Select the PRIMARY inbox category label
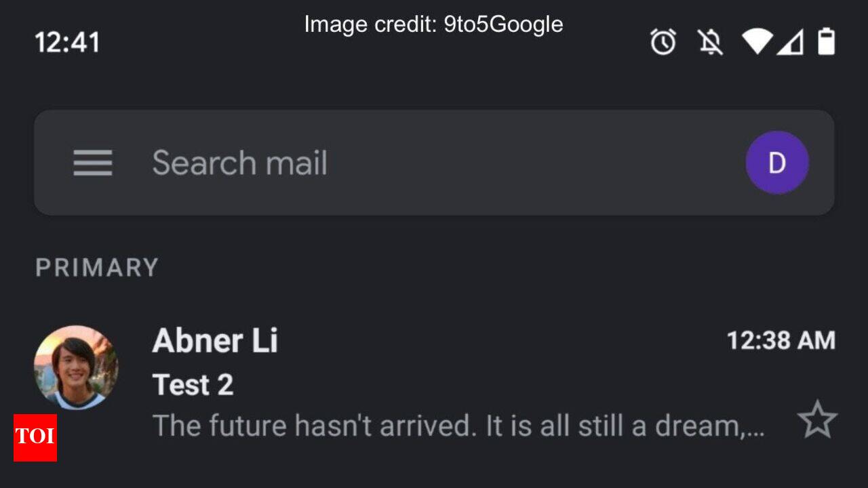Image resolution: width=868 pixels, height=488 pixels. [x=97, y=268]
